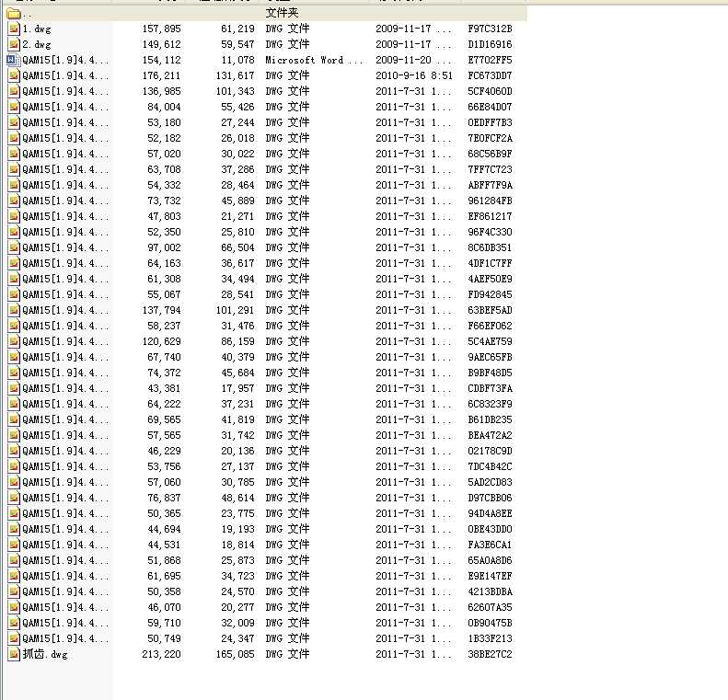Open the parent folder '..' icon
This screenshot has height=700, width=728.
click(14, 13)
